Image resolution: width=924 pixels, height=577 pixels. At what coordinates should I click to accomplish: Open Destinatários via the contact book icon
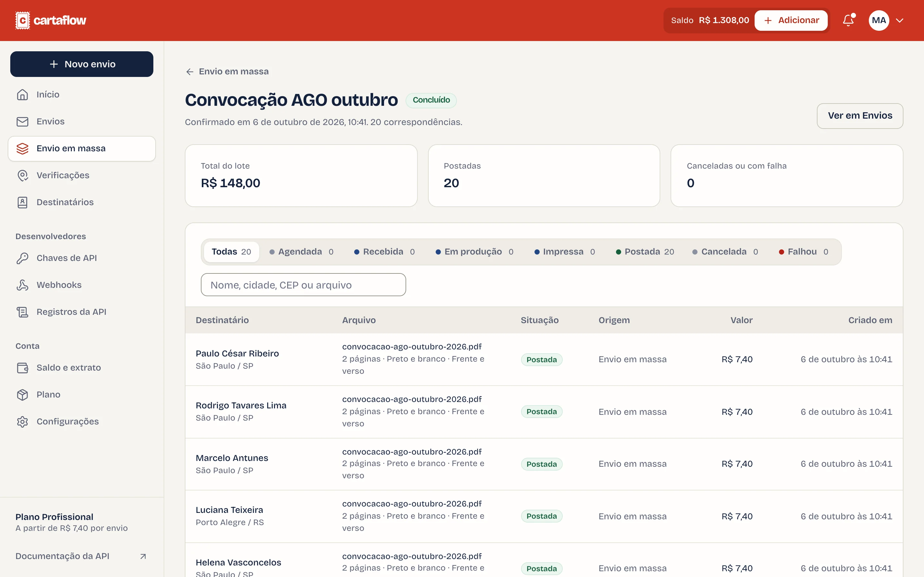coord(22,202)
